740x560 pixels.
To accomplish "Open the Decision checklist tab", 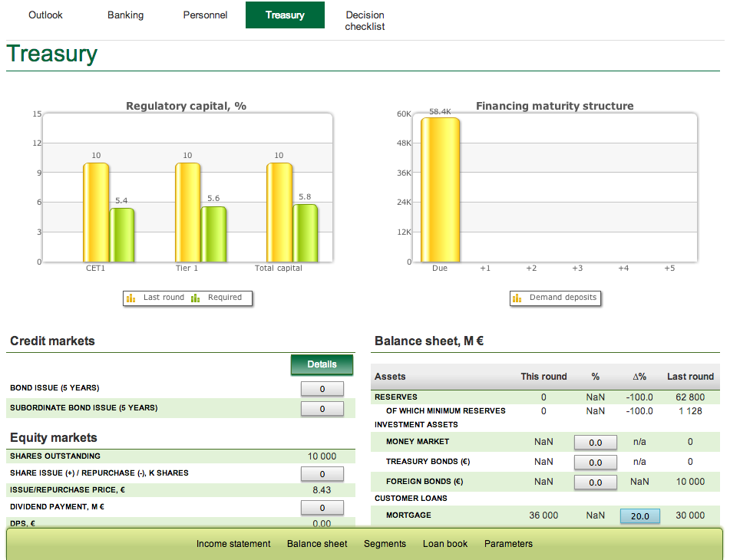I will [x=365, y=20].
